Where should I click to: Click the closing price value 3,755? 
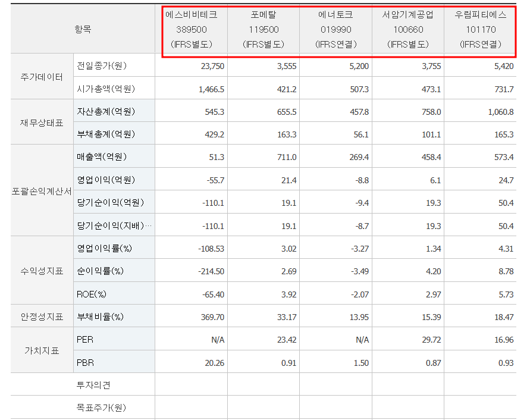[x=431, y=66]
